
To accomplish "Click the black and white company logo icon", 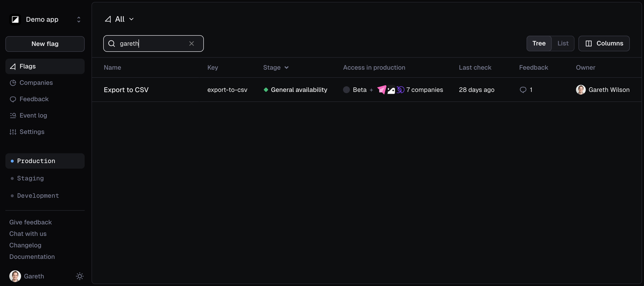I will (x=391, y=90).
